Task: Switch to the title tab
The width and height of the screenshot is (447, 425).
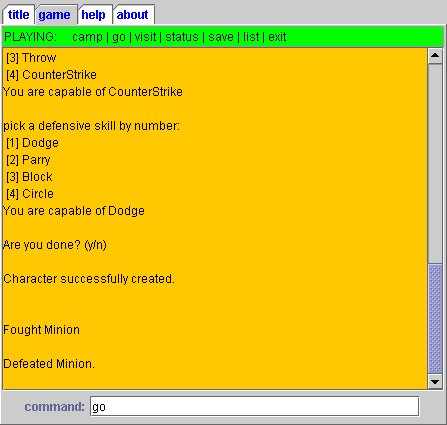Action: point(18,15)
